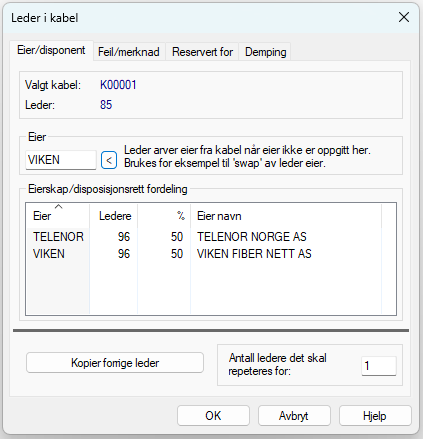Viewport: 423px width, 439px height.
Task: Click the '<' owner lookup button
Action: pos(109,160)
